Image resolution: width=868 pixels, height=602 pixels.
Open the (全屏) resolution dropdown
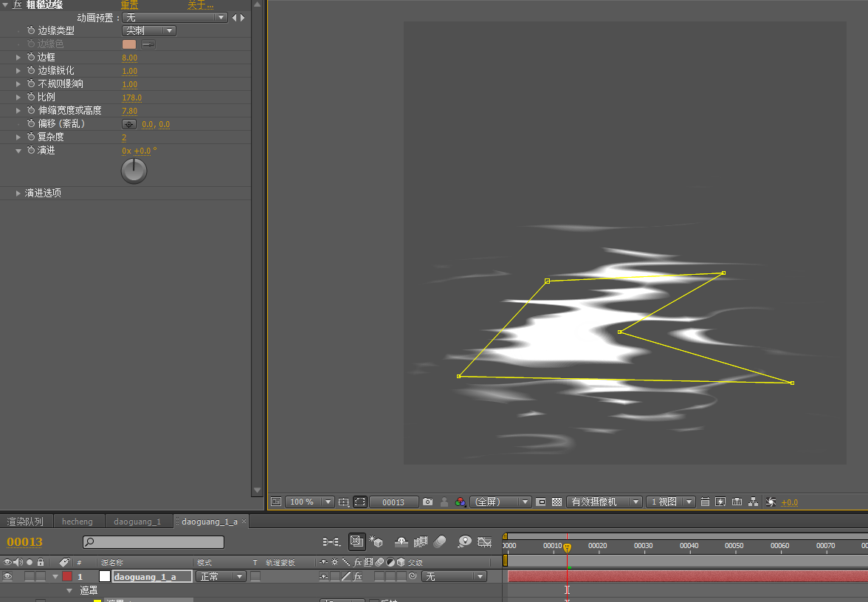coord(500,502)
